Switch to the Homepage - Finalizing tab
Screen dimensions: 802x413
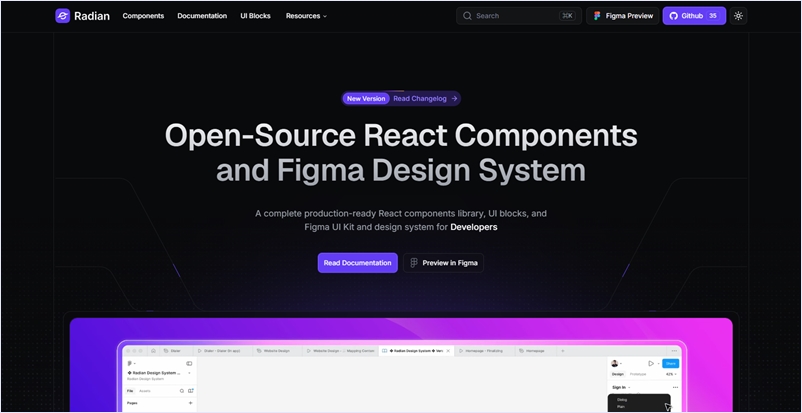pyautogui.click(x=485, y=351)
